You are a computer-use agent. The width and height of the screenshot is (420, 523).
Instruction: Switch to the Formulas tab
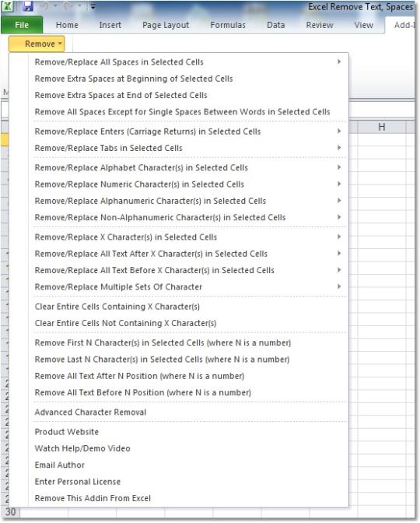[x=228, y=25]
